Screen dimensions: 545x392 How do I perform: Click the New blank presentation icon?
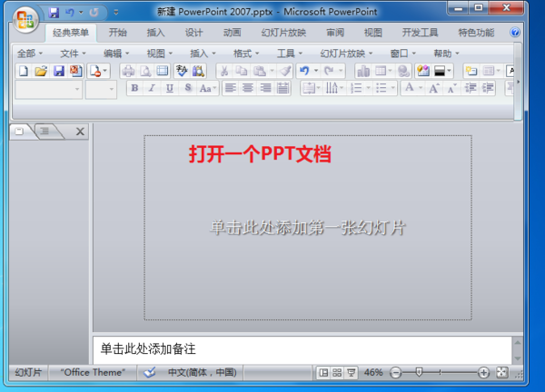(24, 71)
